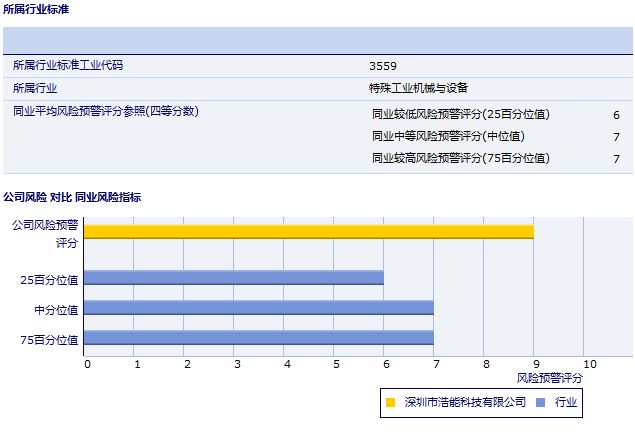Click the x-axis tick label 5

point(336,364)
